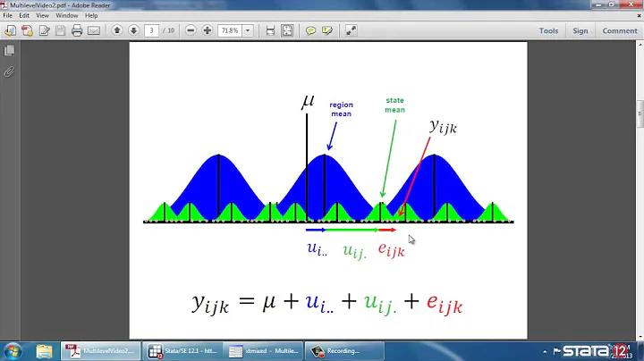Viewport: 644px width, 361px height.
Task: Show attachments paperclip panel icon
Action: 9,71
